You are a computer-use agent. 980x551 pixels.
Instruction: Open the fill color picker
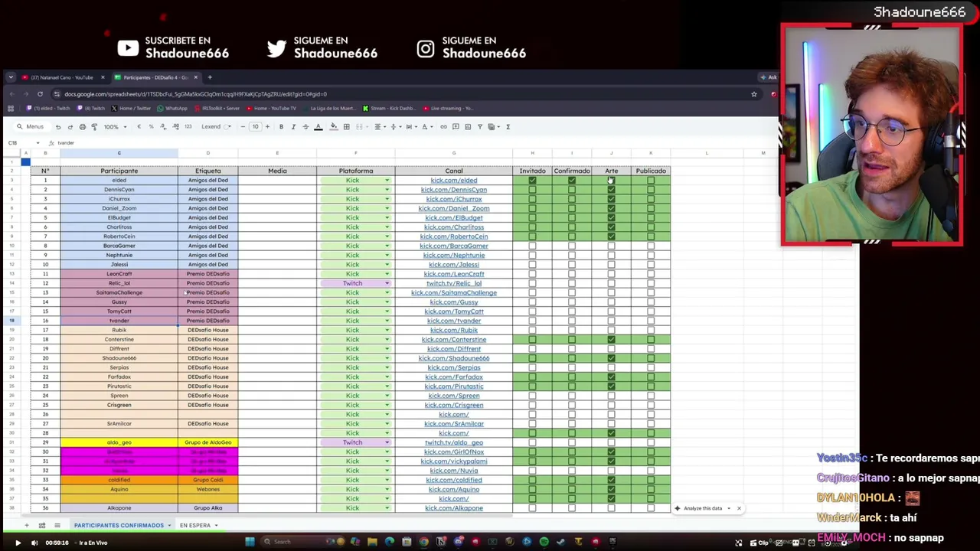[x=333, y=127]
